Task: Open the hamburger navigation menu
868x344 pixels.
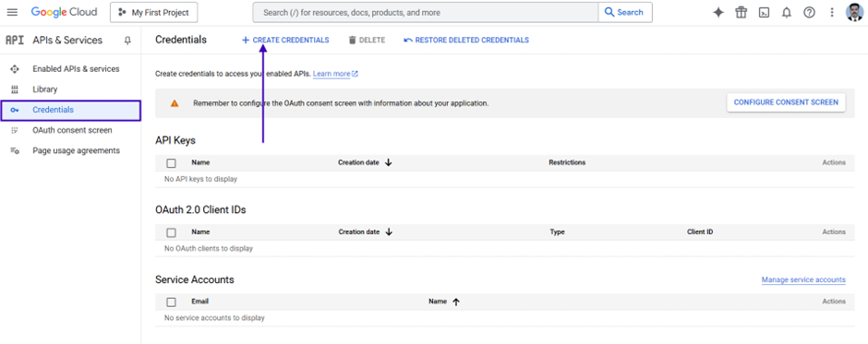Action: [x=12, y=12]
